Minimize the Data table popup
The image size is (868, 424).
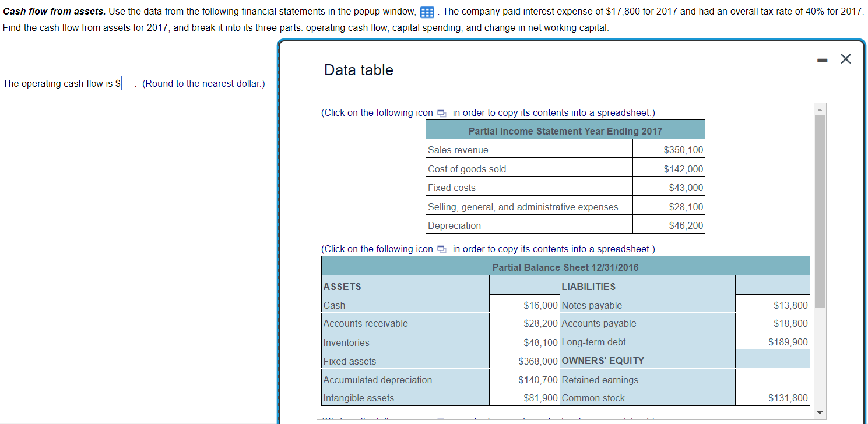point(821,58)
